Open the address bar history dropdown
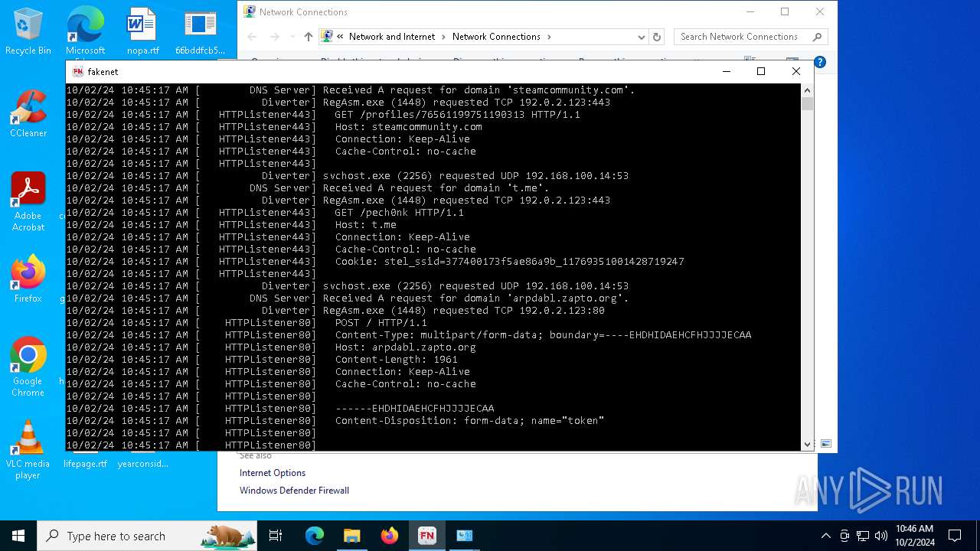 coord(642,36)
